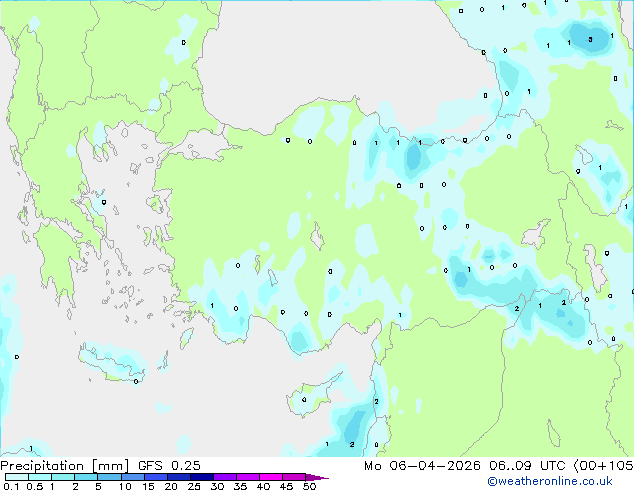Click the "Precipitation [mm]" title text

[x=65, y=466]
